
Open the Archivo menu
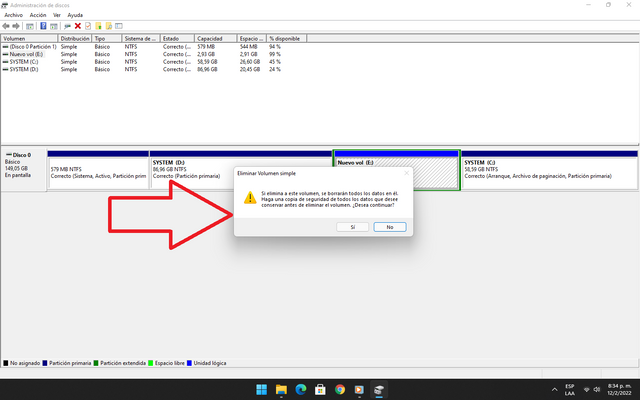click(x=13, y=15)
